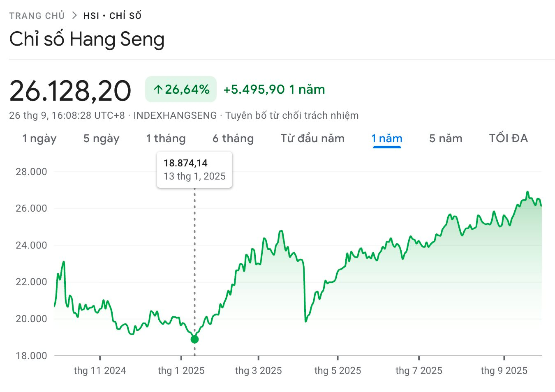Click the active 1 năm tab
Image resolution: width=555 pixels, height=392 pixels.
(386, 138)
